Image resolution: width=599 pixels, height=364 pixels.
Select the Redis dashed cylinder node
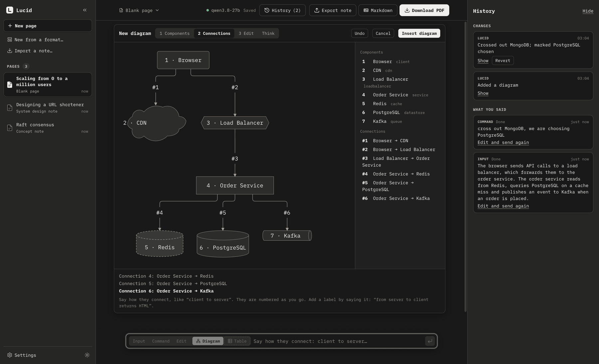pyautogui.click(x=160, y=244)
